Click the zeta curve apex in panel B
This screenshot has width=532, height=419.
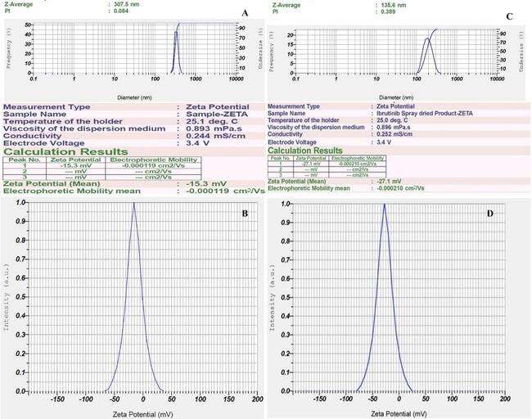coord(134,204)
